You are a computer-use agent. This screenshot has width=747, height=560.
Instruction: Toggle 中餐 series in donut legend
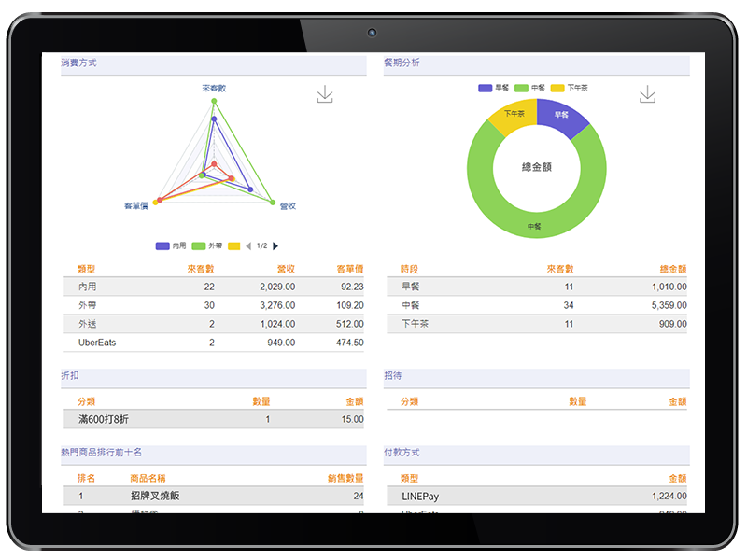pyautogui.click(x=529, y=88)
